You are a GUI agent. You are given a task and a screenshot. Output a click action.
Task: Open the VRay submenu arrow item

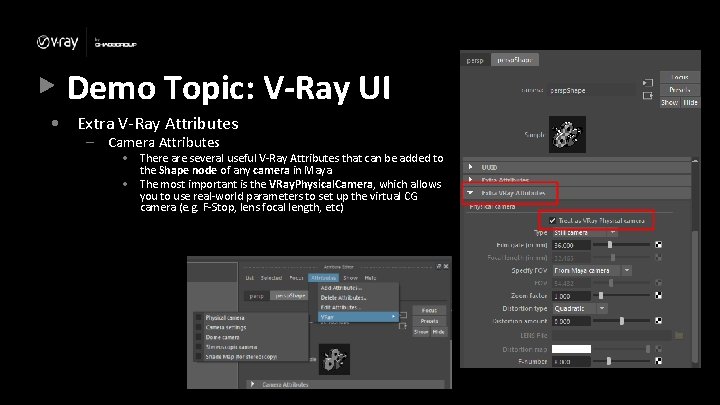[x=358, y=317]
